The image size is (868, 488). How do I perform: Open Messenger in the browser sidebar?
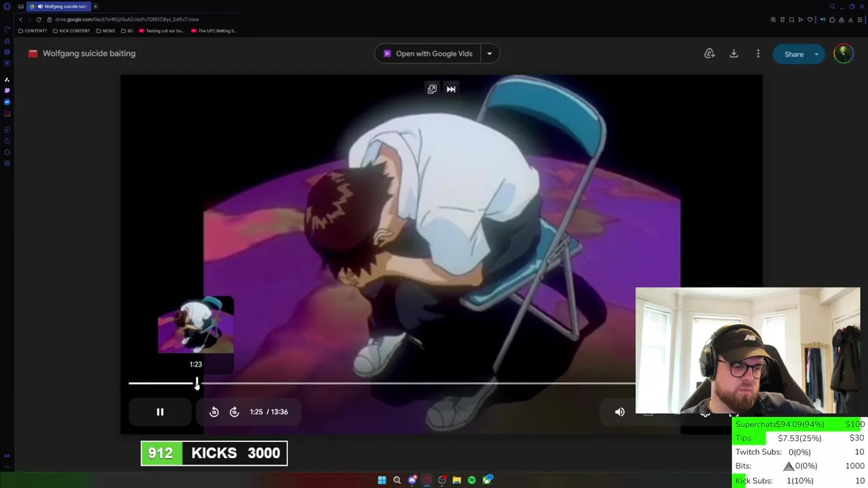tap(7, 102)
